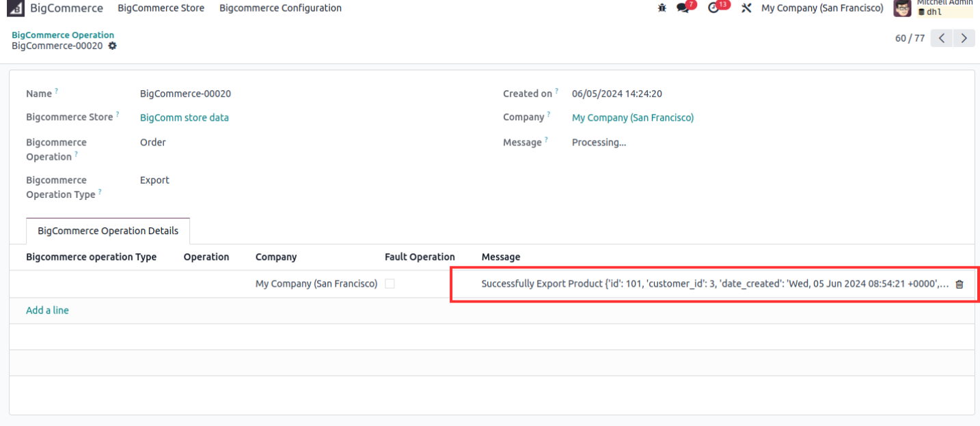
Task: Open the debug bug icon
Action: (662, 8)
